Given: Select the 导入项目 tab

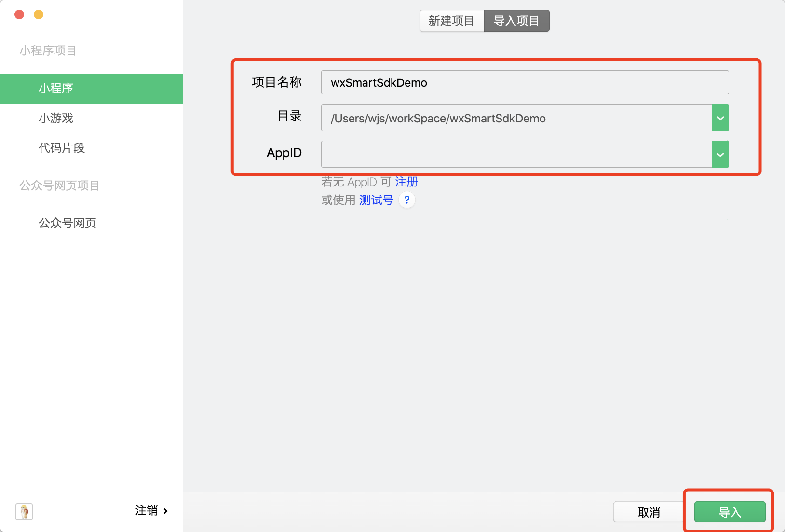Looking at the screenshot, I should pos(516,21).
